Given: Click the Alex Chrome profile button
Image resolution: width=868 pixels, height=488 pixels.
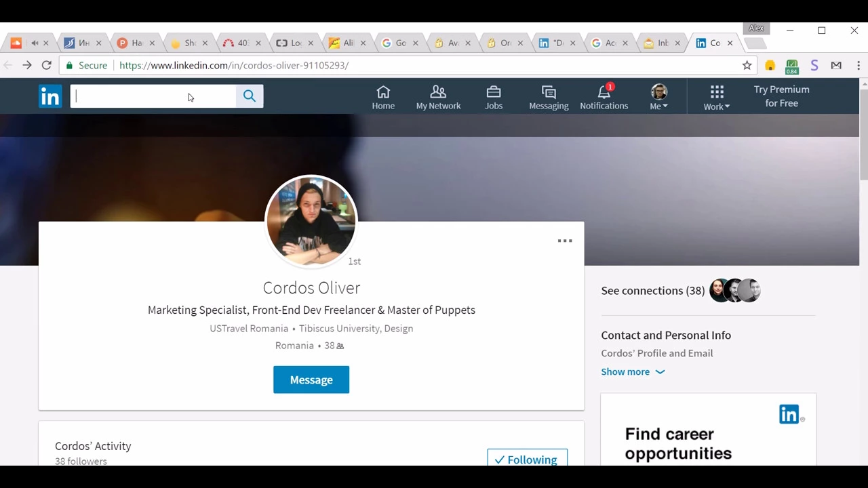Looking at the screenshot, I should 757,28.
